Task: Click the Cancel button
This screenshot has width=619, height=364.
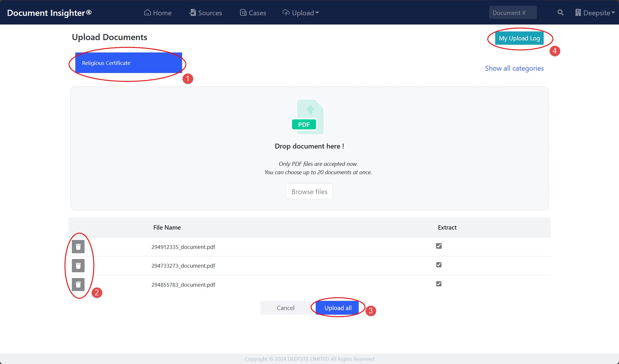Action: (x=285, y=308)
